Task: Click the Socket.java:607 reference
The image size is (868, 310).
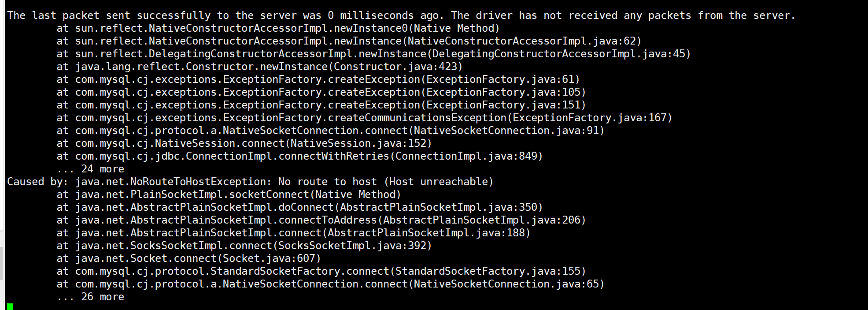Action: pos(269,258)
